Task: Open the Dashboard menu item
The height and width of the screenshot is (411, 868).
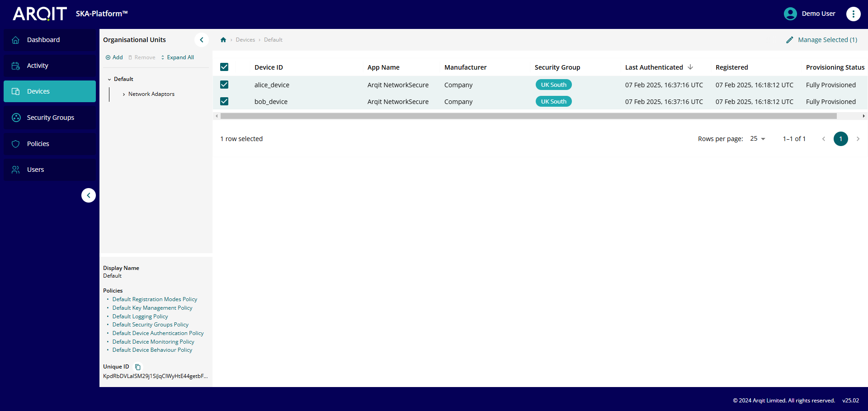Action: pyautogui.click(x=50, y=40)
